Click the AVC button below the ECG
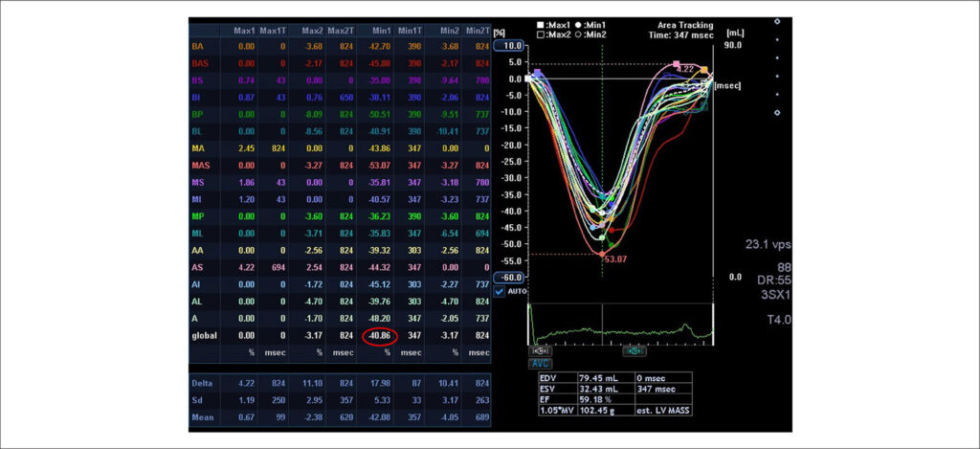The image size is (980, 449). pos(538,364)
